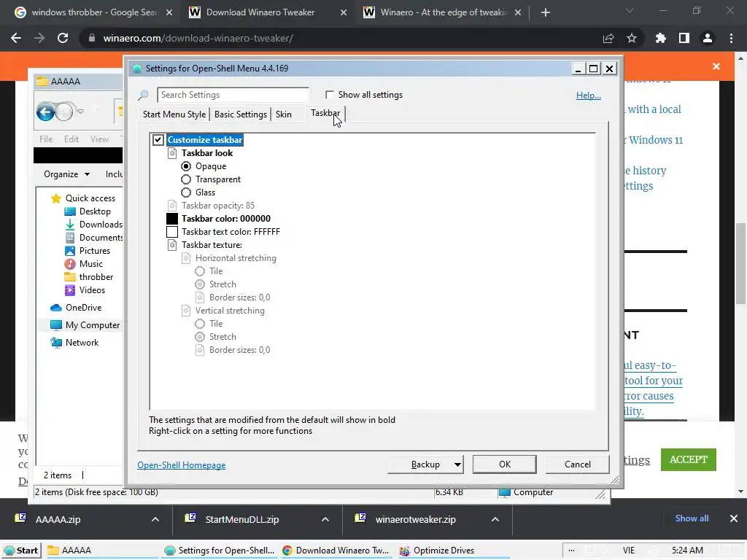This screenshot has width=747, height=560.
Task: Open the Help link
Action: pyautogui.click(x=589, y=96)
